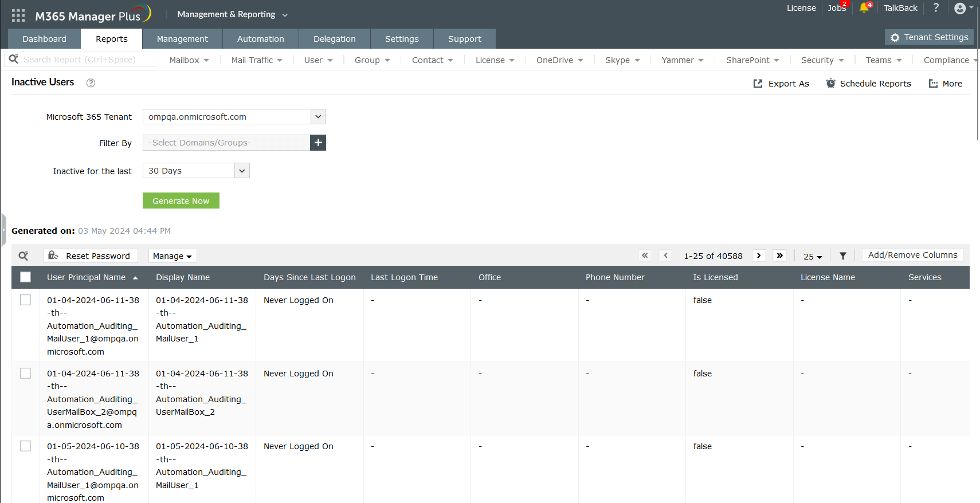Image resolution: width=980 pixels, height=503 pixels.
Task: Click the Inactive Users help icon
Action: click(x=91, y=83)
